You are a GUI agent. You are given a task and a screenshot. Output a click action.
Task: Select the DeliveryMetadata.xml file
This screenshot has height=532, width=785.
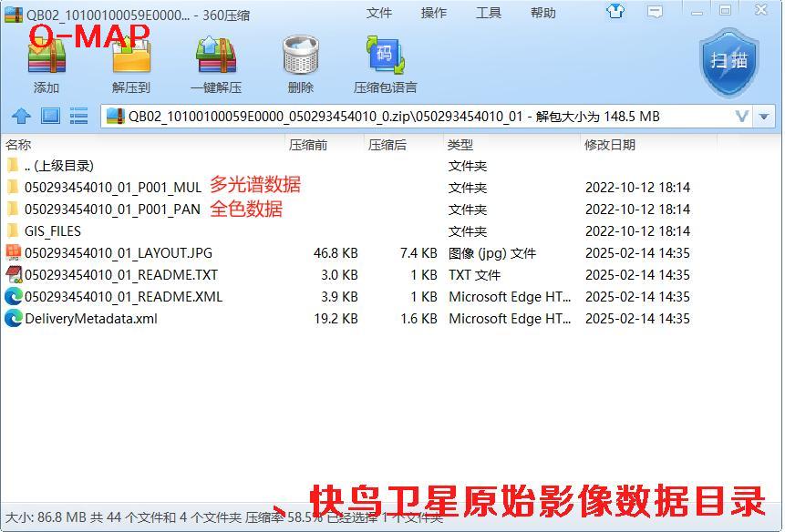(90, 319)
